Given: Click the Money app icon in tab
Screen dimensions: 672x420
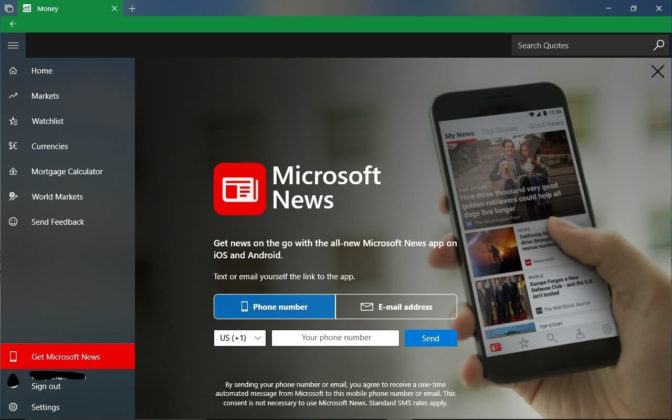Looking at the screenshot, I should (27, 8).
